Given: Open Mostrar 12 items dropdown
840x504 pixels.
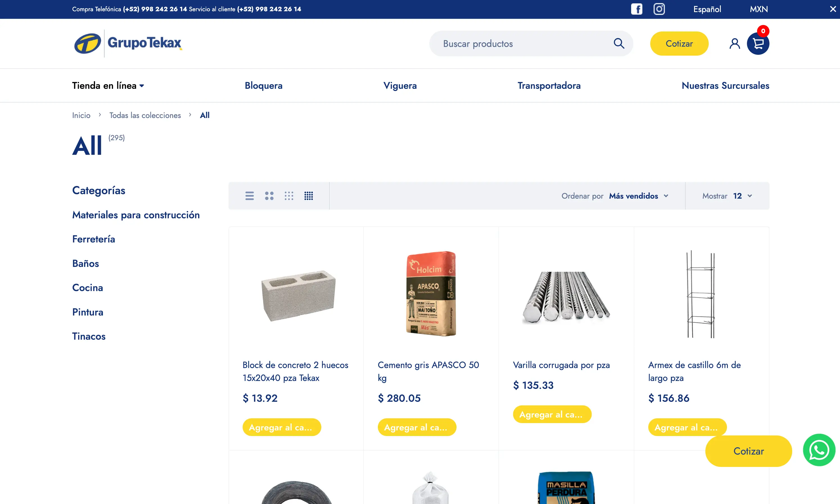Looking at the screenshot, I should [742, 196].
